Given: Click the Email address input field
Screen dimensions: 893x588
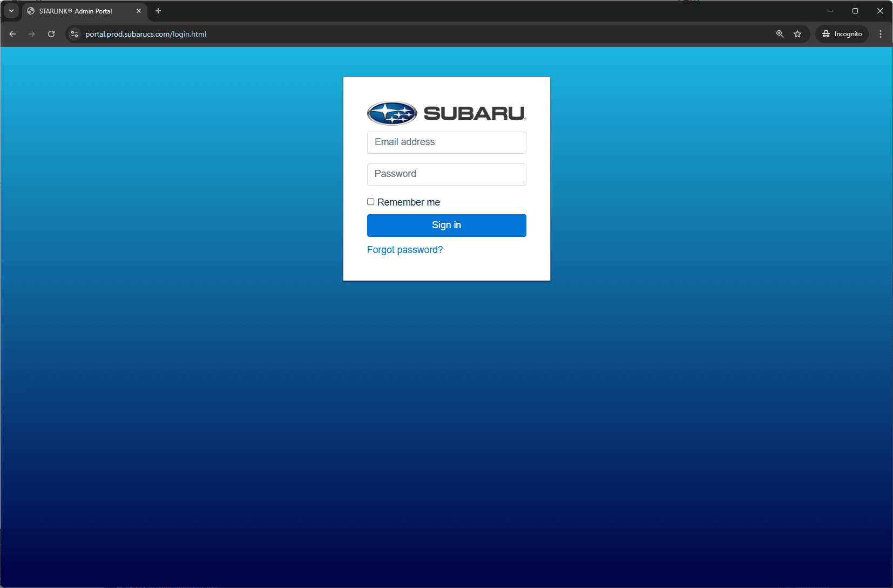Looking at the screenshot, I should (446, 142).
